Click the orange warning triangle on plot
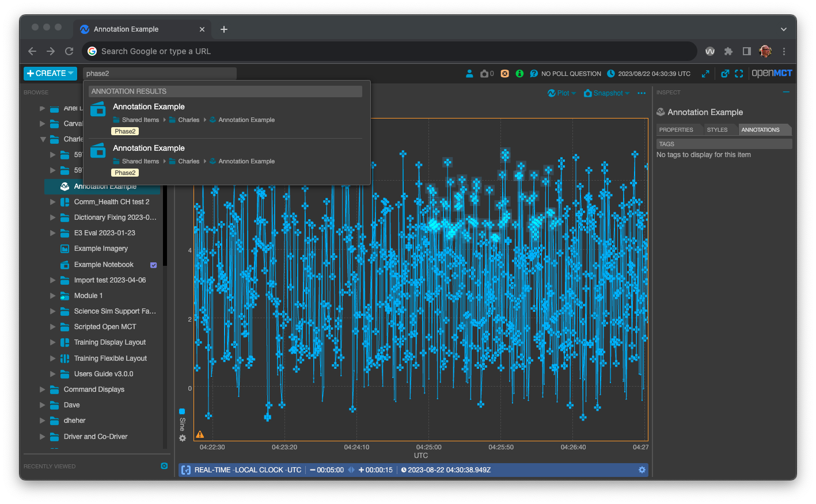 (x=200, y=434)
